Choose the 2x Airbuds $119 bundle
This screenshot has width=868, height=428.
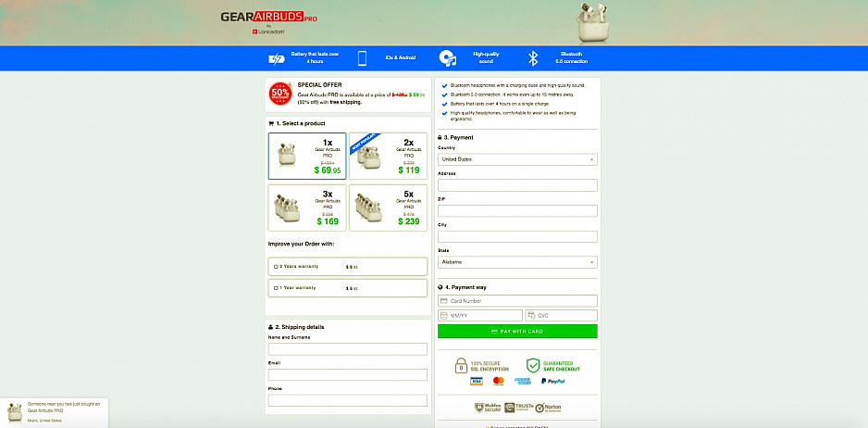[x=388, y=156]
